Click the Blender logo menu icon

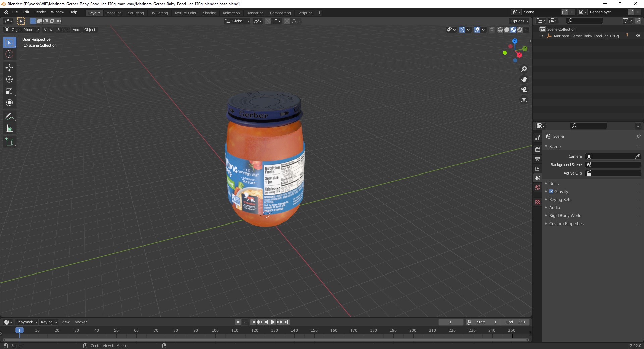pos(6,12)
